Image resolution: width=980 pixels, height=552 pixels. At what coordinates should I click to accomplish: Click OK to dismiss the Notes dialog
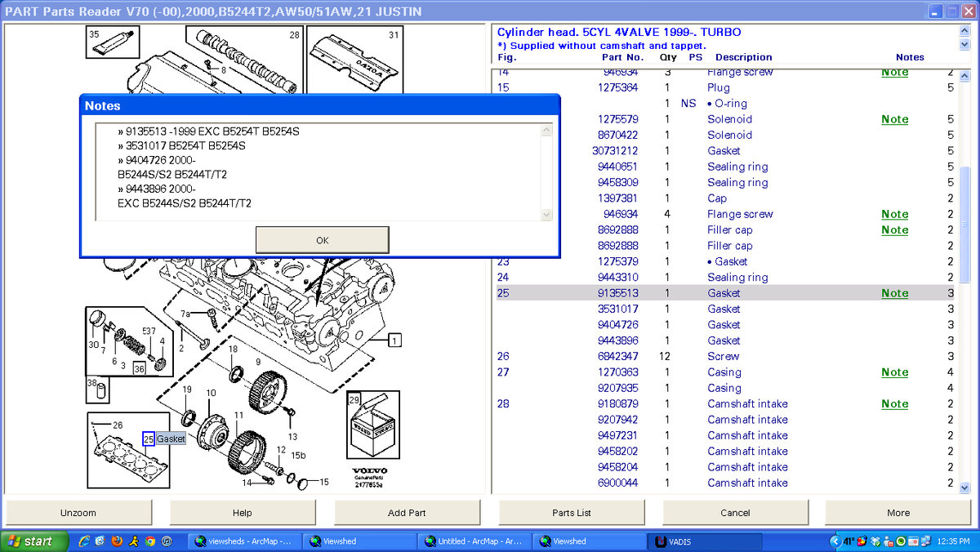322,239
